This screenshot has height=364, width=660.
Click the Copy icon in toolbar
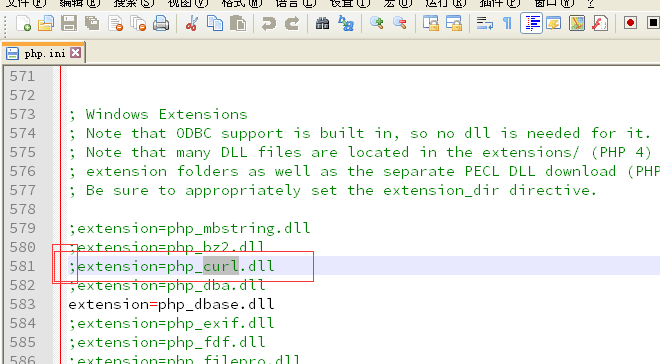[215, 23]
